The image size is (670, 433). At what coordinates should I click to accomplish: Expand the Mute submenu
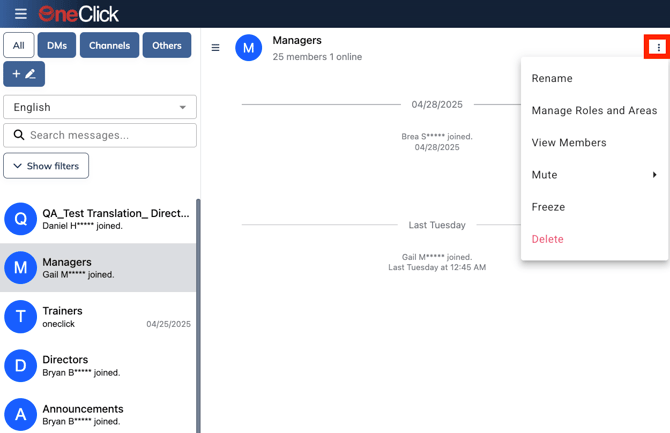594,175
